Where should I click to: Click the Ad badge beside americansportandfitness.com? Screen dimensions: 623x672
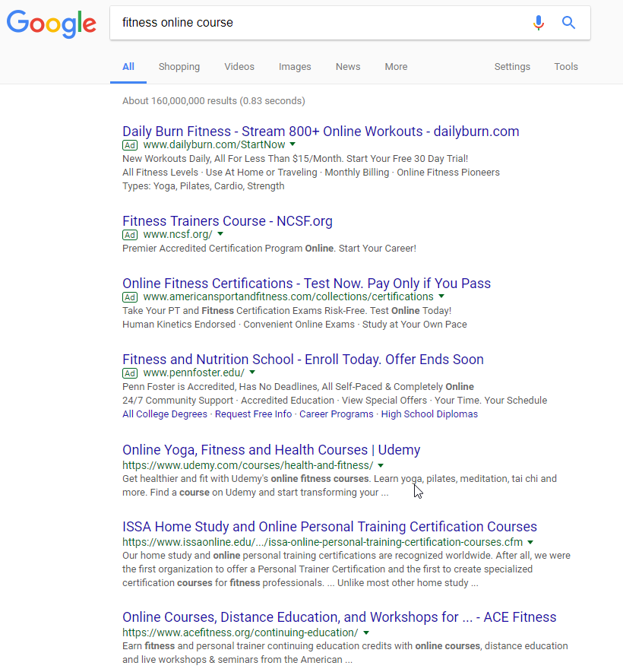(x=130, y=297)
